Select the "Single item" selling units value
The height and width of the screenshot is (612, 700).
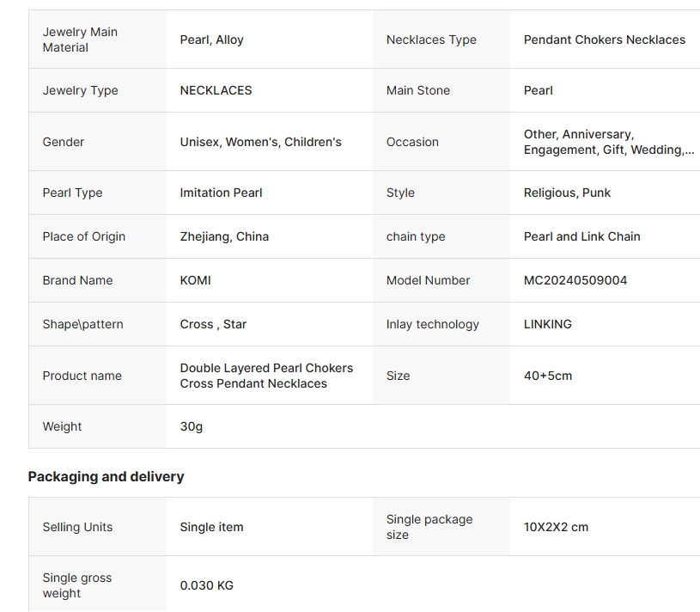tap(211, 527)
